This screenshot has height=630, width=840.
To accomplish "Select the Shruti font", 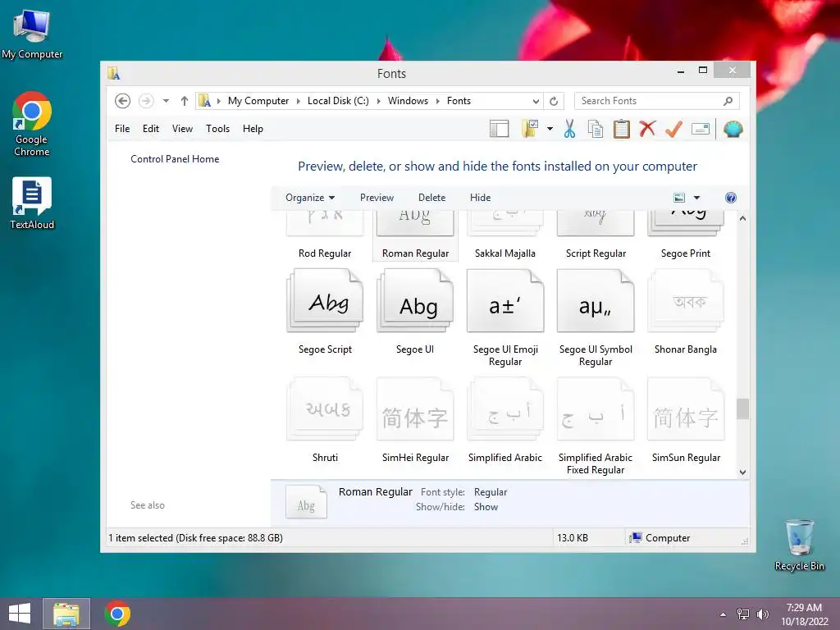I will coord(325,420).
